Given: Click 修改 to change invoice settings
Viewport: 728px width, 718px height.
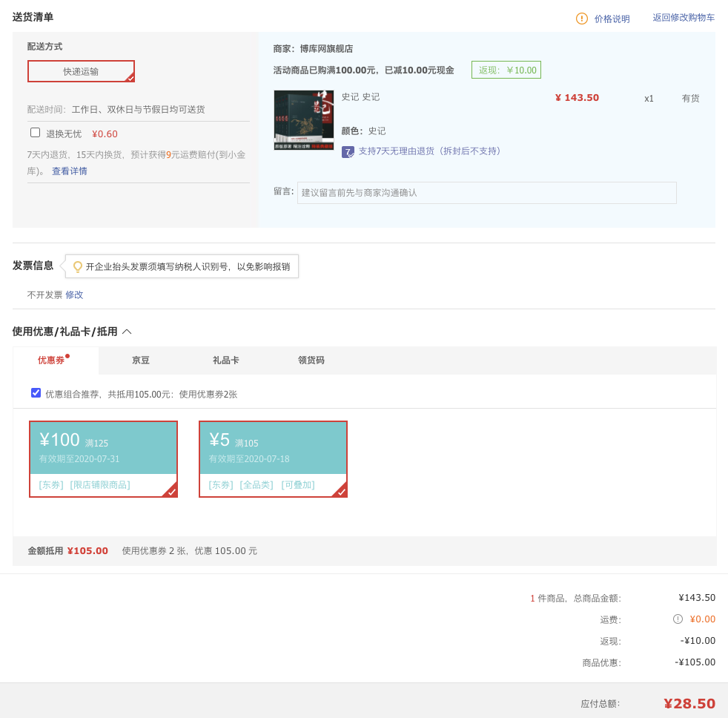Looking at the screenshot, I should (74, 295).
